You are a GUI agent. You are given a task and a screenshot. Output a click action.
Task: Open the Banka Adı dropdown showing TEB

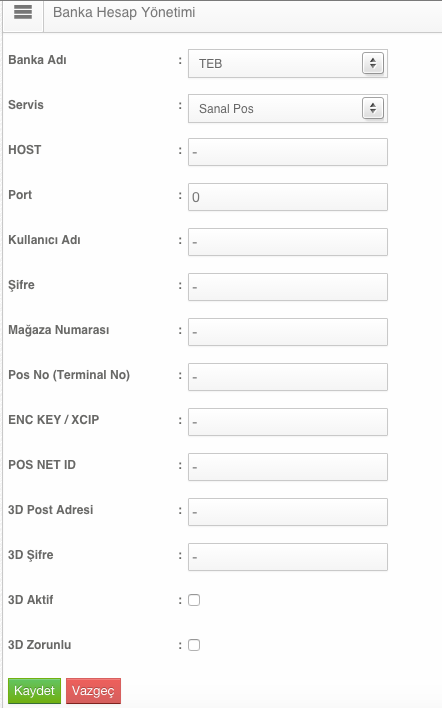point(288,64)
